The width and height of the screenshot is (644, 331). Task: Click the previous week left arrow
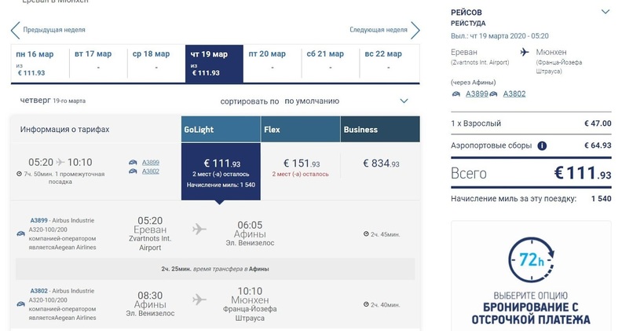tap(14, 31)
